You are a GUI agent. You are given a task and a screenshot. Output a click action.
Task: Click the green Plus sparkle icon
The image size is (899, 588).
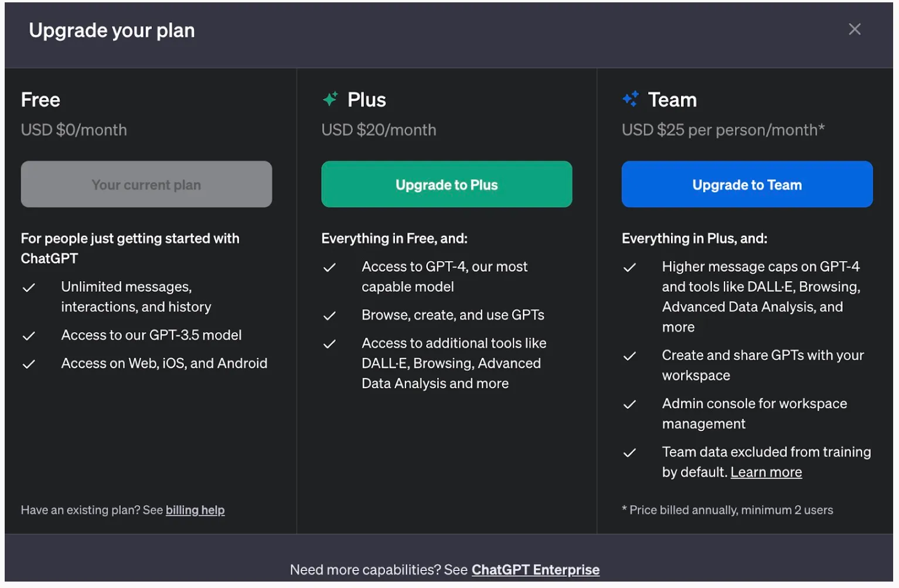(x=331, y=99)
